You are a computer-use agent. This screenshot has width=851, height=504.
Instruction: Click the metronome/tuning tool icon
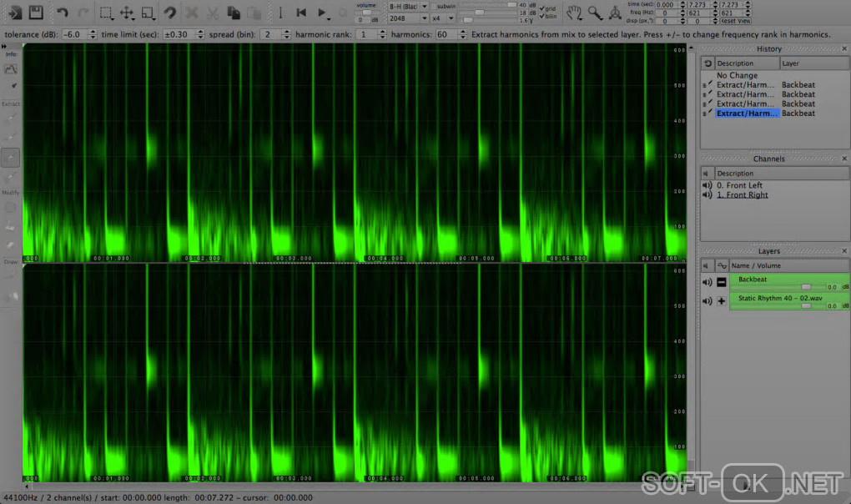point(615,13)
